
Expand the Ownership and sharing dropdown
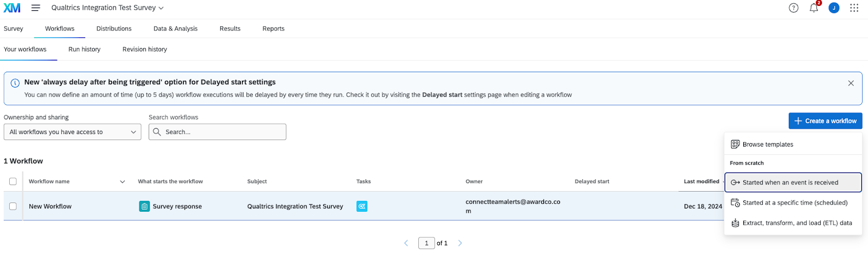coord(72,132)
